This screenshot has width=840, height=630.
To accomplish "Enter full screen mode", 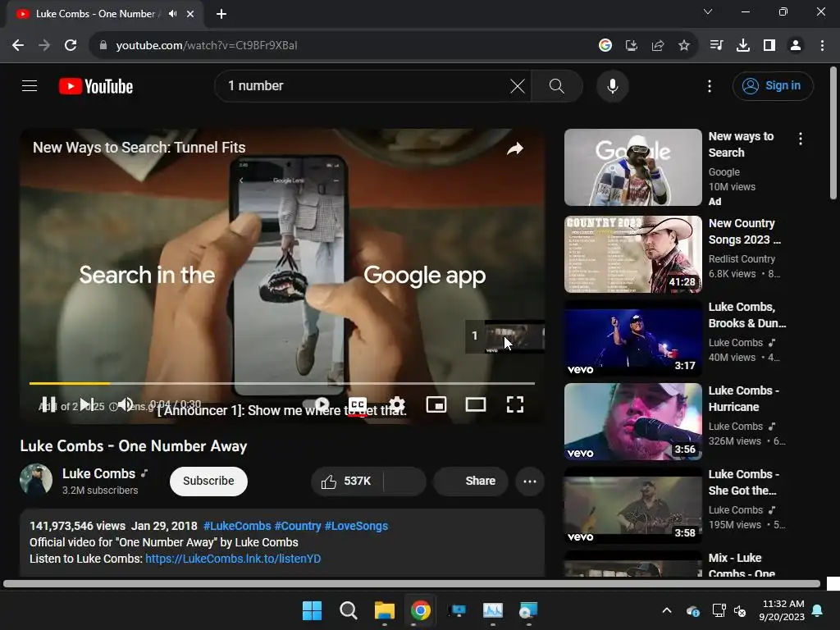I will tap(515, 404).
